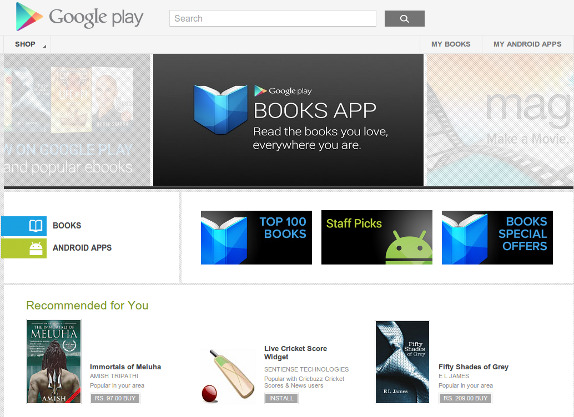Open the Top 100 Books tile
Screen dimensions: 574x417
256,237
